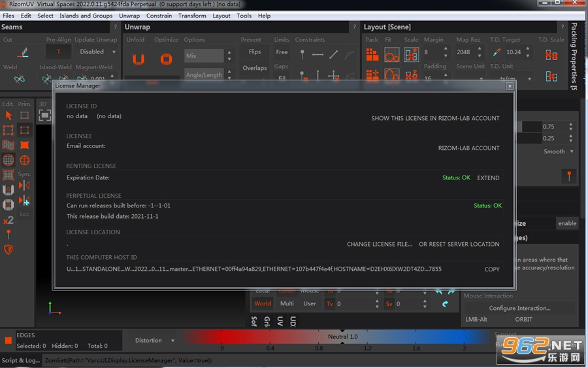
Task: Click the frame-all icon beside 3D label
Action: pyautogui.click(x=44, y=115)
